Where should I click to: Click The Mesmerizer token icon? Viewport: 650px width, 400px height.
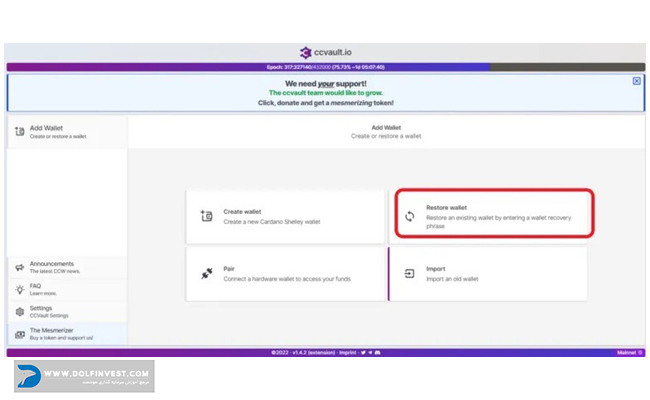[x=20, y=334]
